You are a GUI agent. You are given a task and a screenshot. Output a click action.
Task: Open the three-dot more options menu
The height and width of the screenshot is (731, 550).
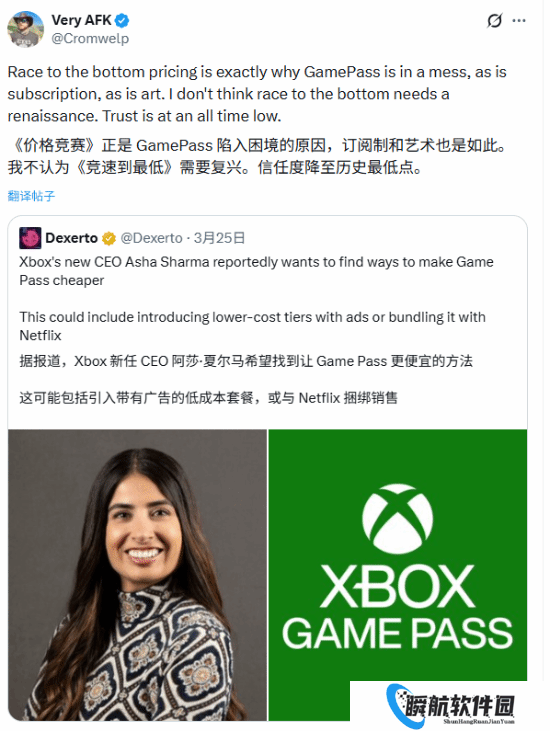pyautogui.click(x=519, y=21)
